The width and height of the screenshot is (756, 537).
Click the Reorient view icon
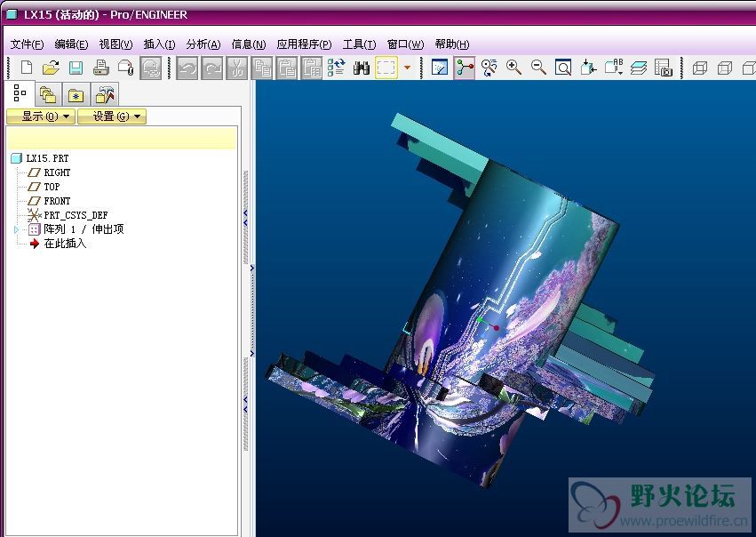point(588,68)
